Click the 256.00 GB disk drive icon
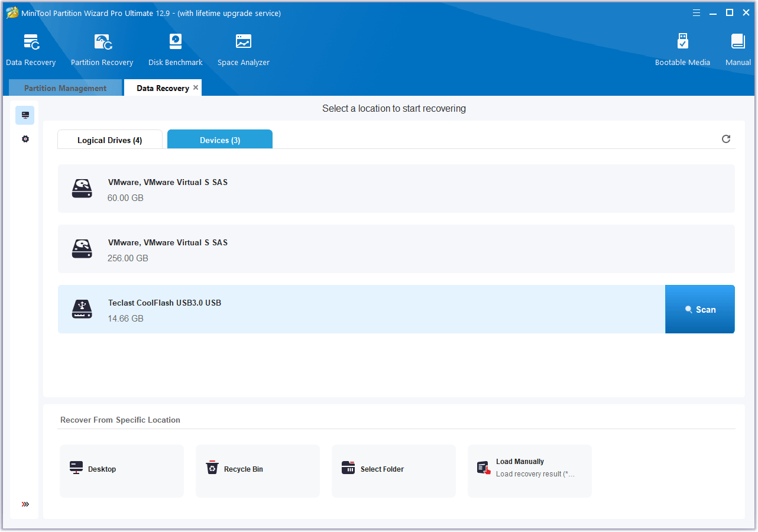 click(x=82, y=249)
